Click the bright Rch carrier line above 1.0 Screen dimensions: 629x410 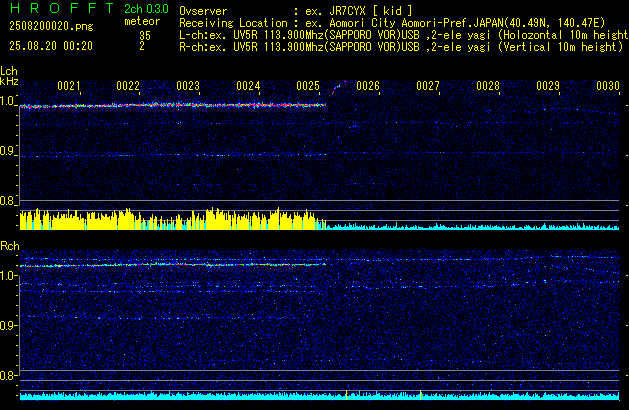pos(173,265)
